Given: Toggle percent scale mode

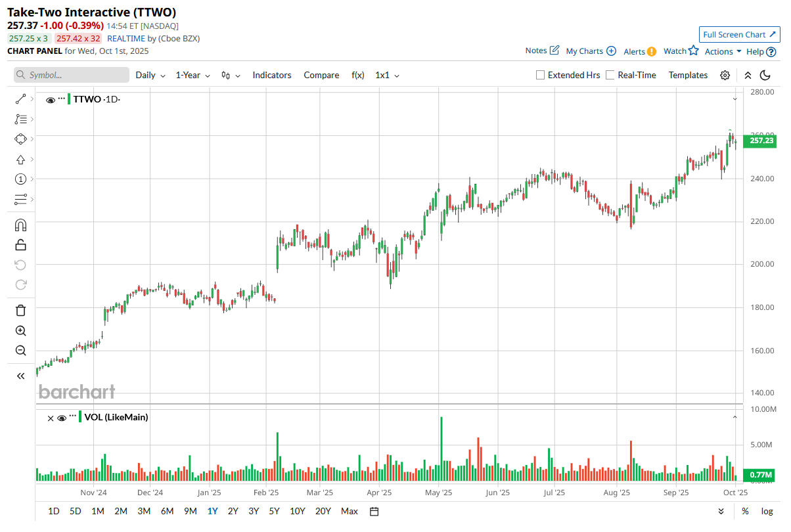Looking at the screenshot, I should click(x=745, y=511).
